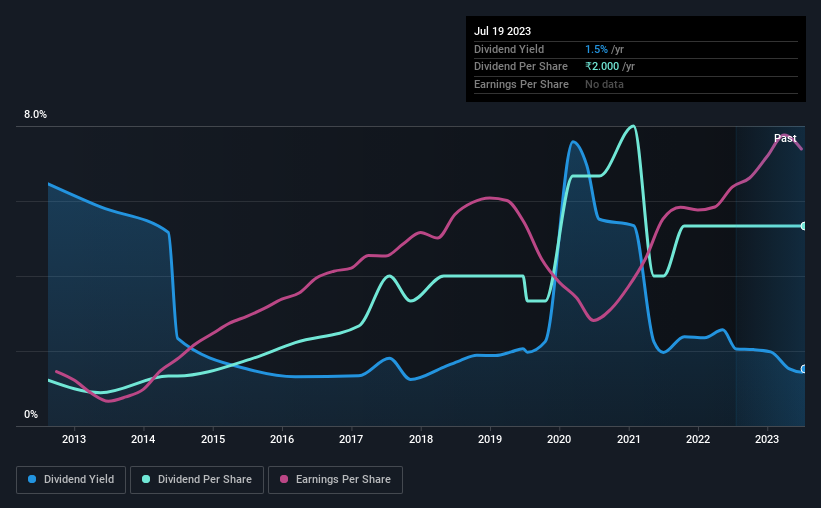821x508 pixels.
Task: Select the Dividend Per Share endpoint marker
Action: 803,226
